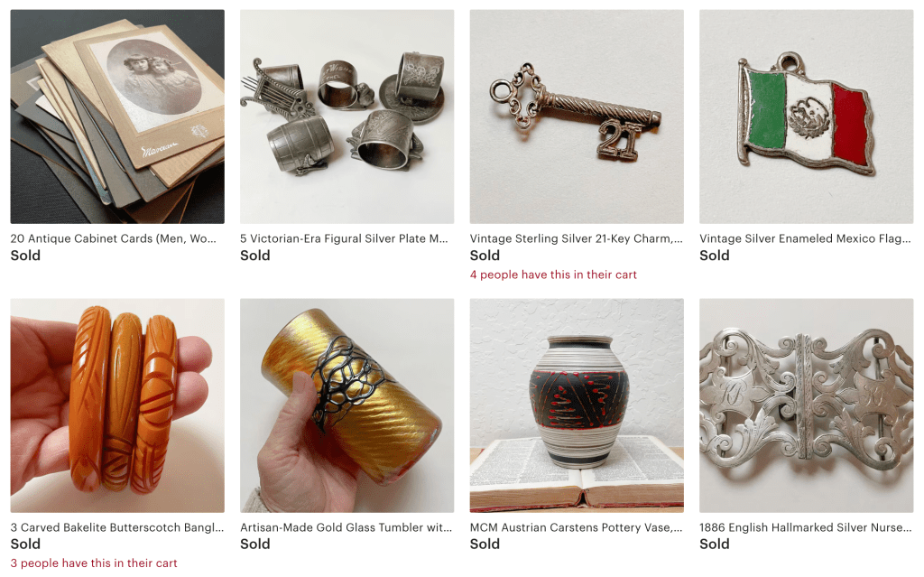Click the Sold label under the pottery vase
The height and width of the screenshot is (577, 924).
click(485, 544)
